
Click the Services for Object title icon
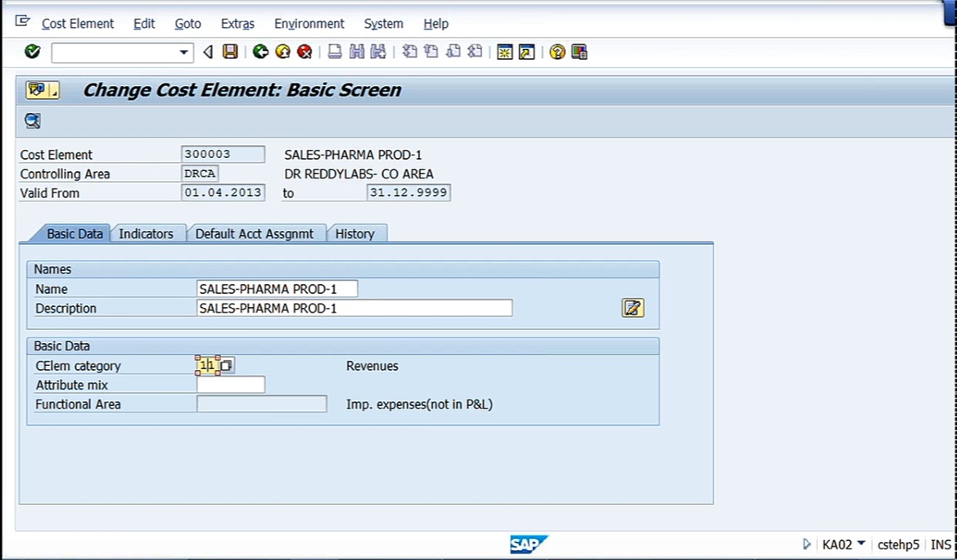click(x=42, y=90)
